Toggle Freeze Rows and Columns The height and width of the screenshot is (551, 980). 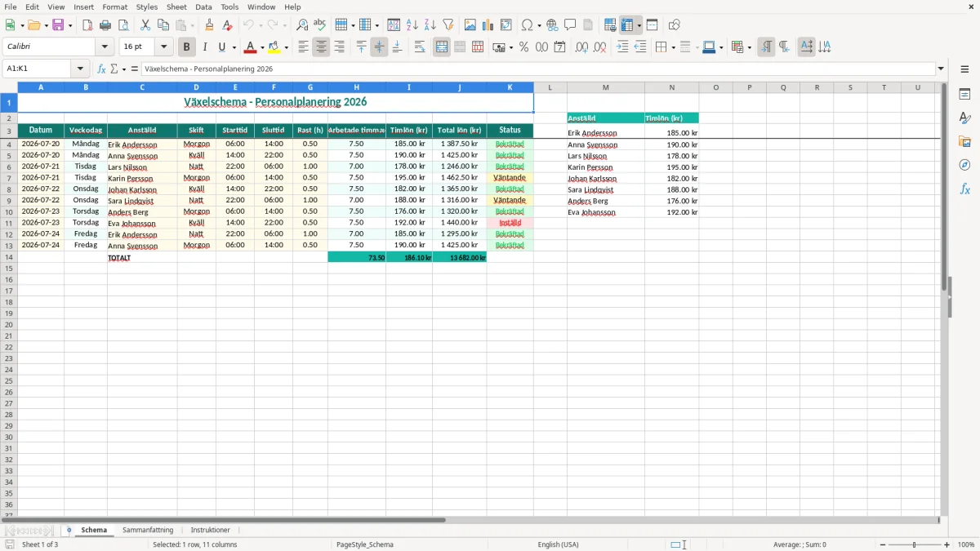(626, 25)
